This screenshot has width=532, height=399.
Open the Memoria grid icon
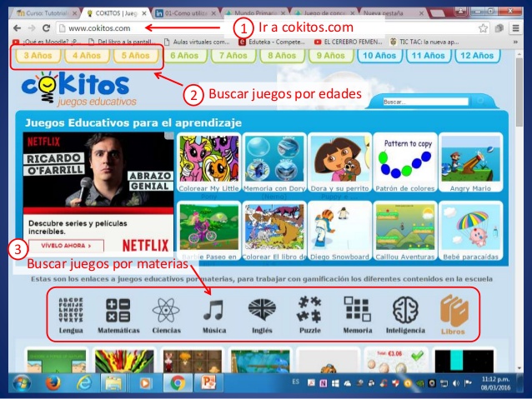coord(357,311)
